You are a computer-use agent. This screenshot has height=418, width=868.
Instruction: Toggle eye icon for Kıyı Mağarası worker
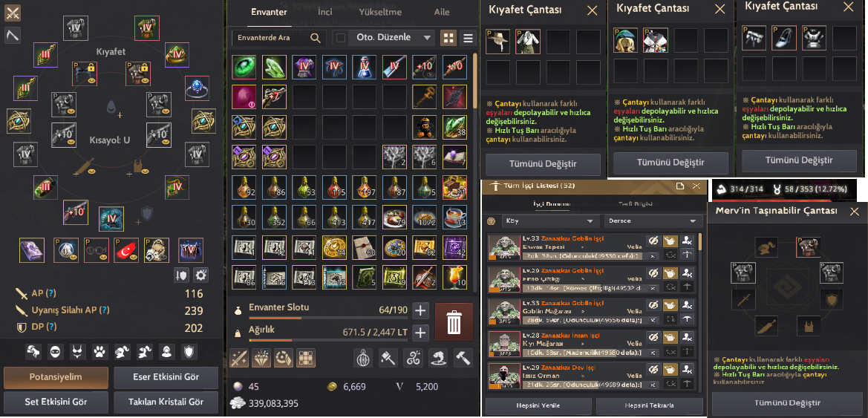click(653, 337)
